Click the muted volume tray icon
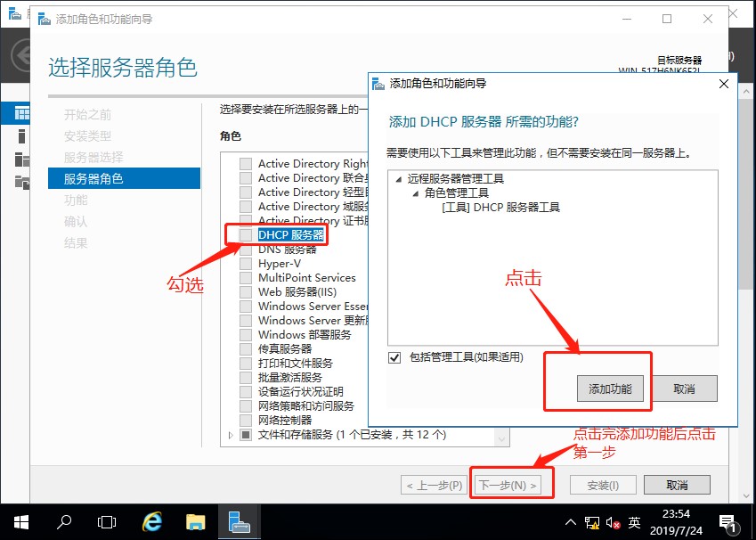 click(x=613, y=523)
